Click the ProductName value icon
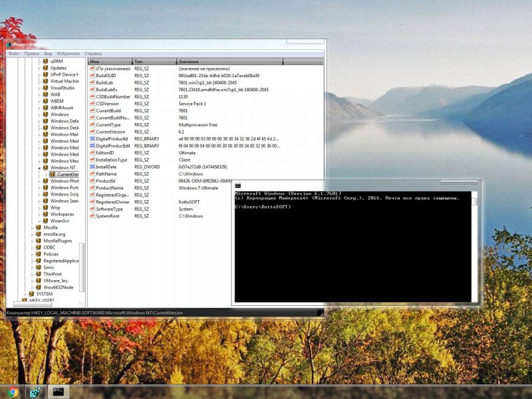This screenshot has height=399, width=532. [92, 188]
